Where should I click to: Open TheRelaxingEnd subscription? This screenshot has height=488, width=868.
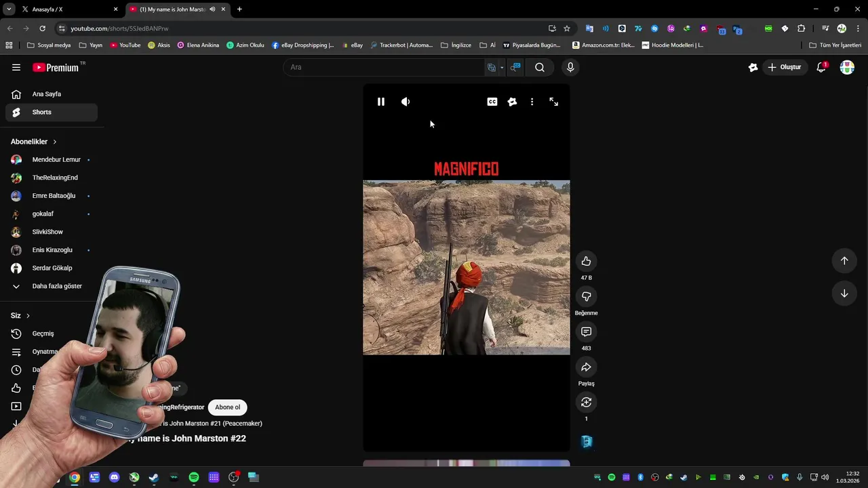[x=52, y=178]
